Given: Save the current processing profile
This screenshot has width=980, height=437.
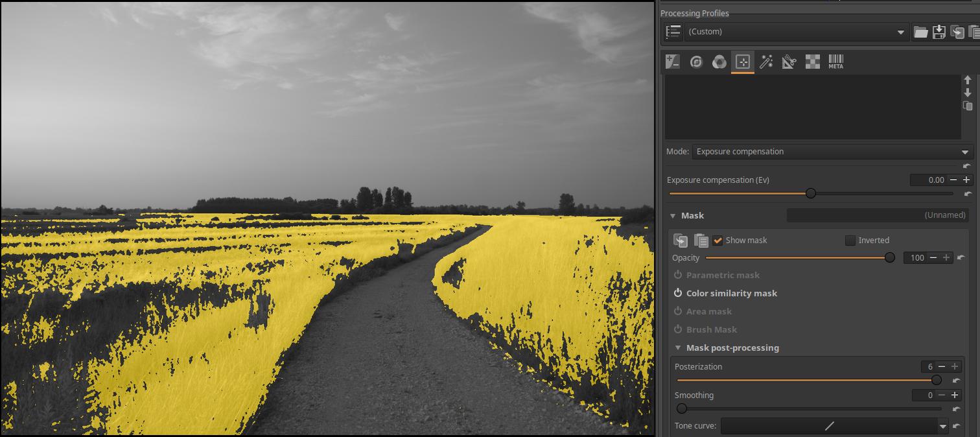Looking at the screenshot, I should pos(939,32).
